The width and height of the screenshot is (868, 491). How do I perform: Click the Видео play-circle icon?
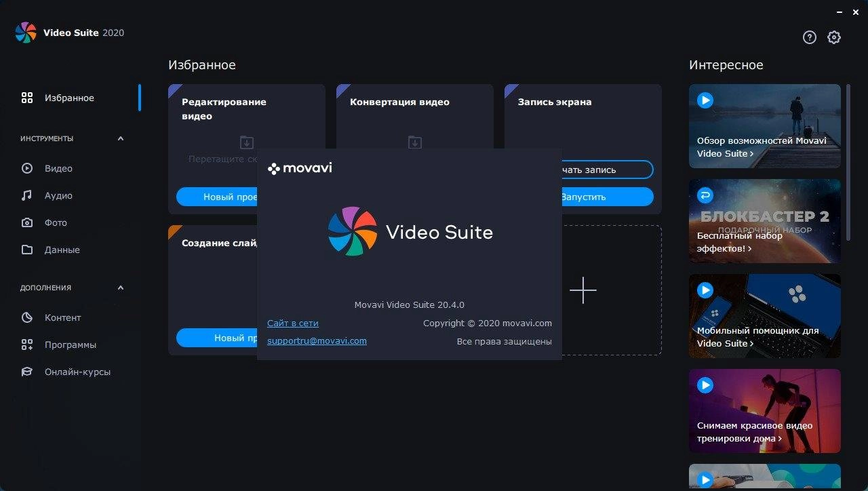click(27, 168)
